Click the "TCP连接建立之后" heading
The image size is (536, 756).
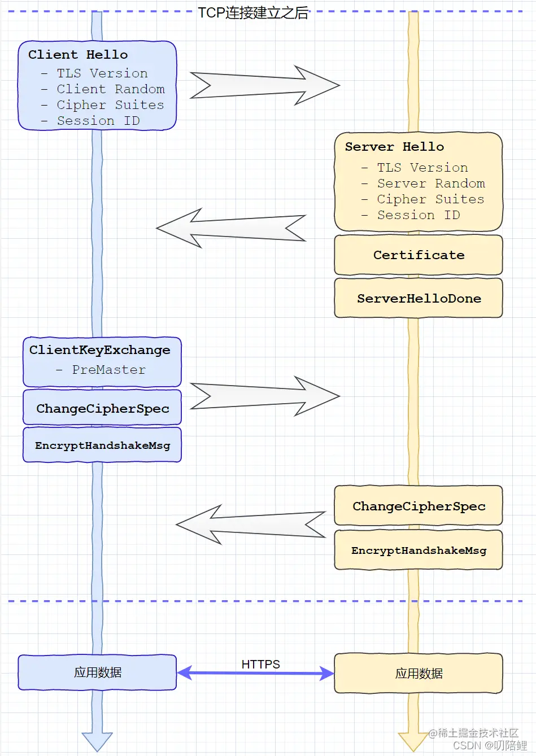(253, 12)
